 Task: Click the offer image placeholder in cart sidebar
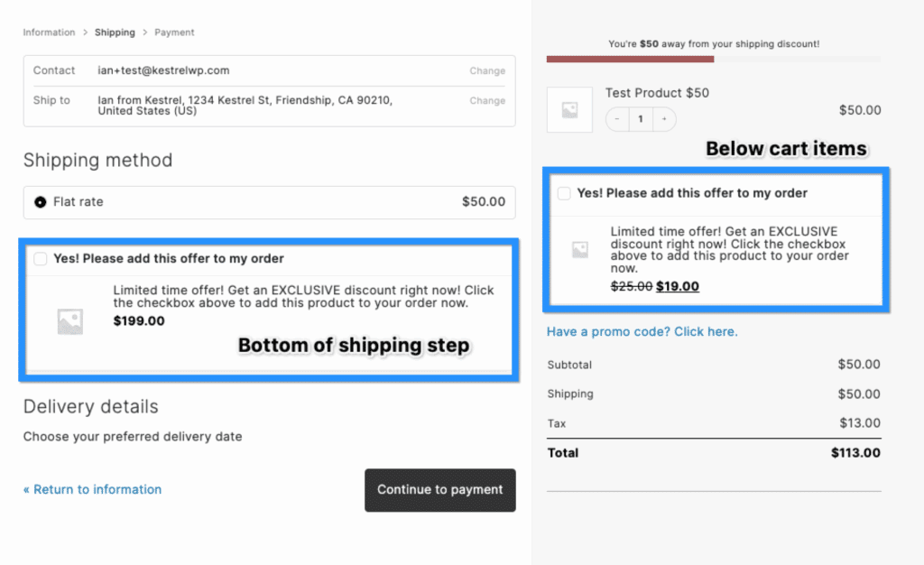(582, 248)
